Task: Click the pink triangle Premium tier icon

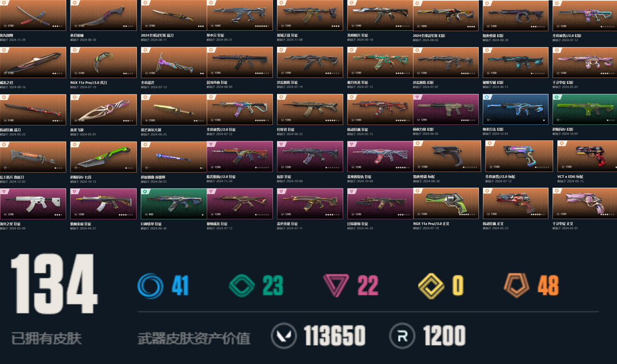Action: (336, 285)
